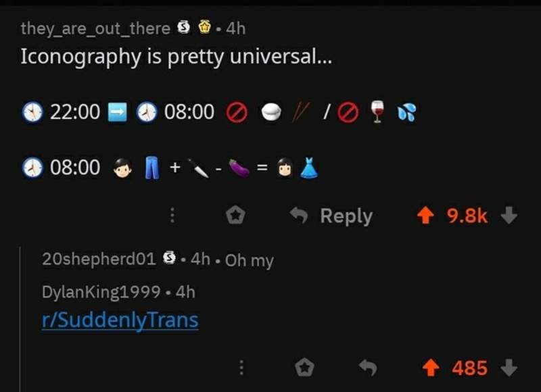Click the silver award badge by they_are_out_there
Screen dimensions: 541x392
pos(183,27)
